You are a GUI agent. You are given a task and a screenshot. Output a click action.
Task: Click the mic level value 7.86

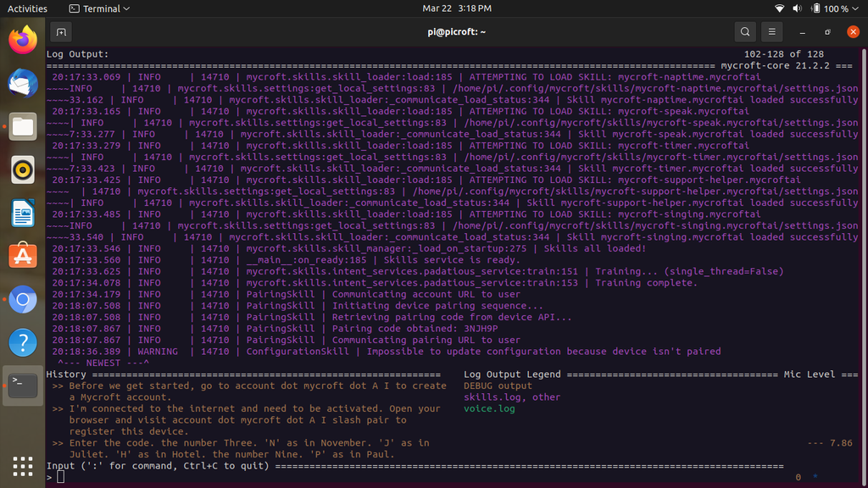pyautogui.click(x=841, y=443)
